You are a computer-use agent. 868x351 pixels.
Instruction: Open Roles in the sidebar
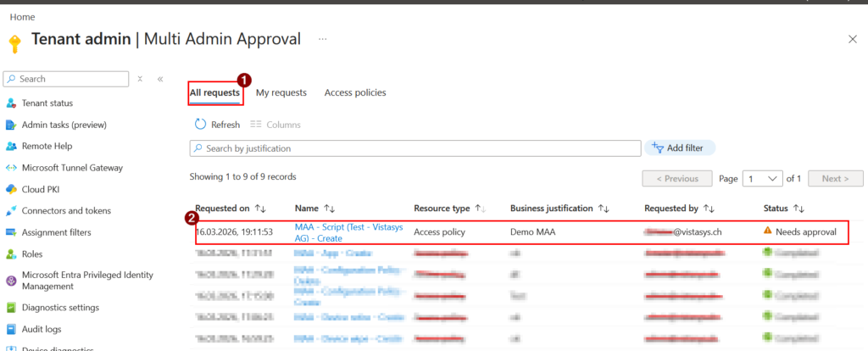[32, 254]
